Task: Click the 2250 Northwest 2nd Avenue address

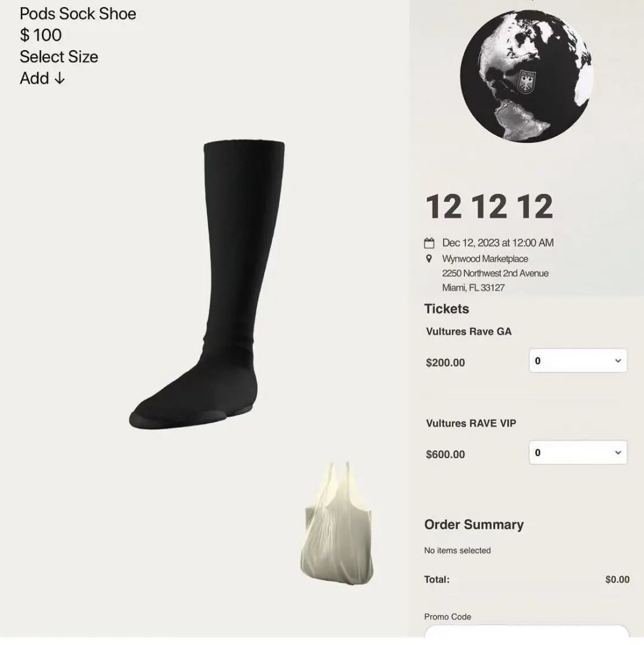Action: point(496,273)
